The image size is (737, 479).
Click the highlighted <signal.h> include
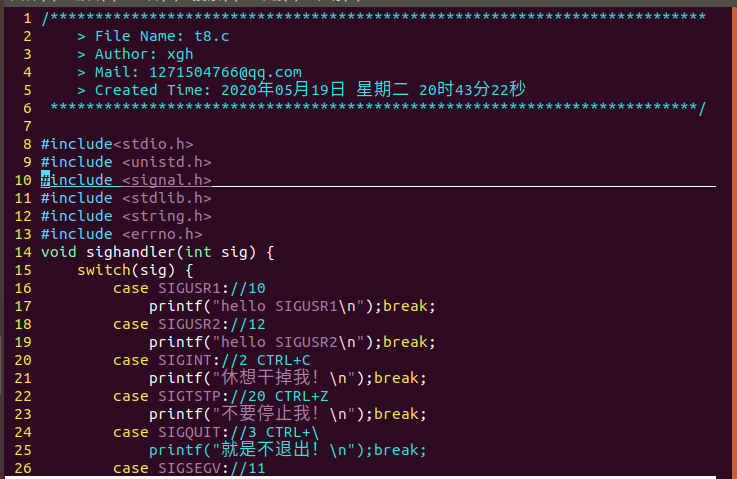click(x=166, y=180)
